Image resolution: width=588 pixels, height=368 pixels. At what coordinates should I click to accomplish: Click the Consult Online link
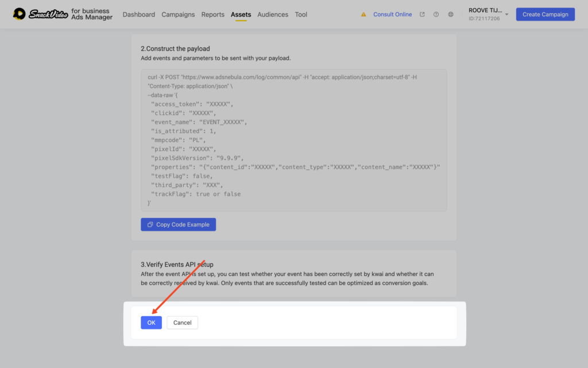[x=392, y=14]
